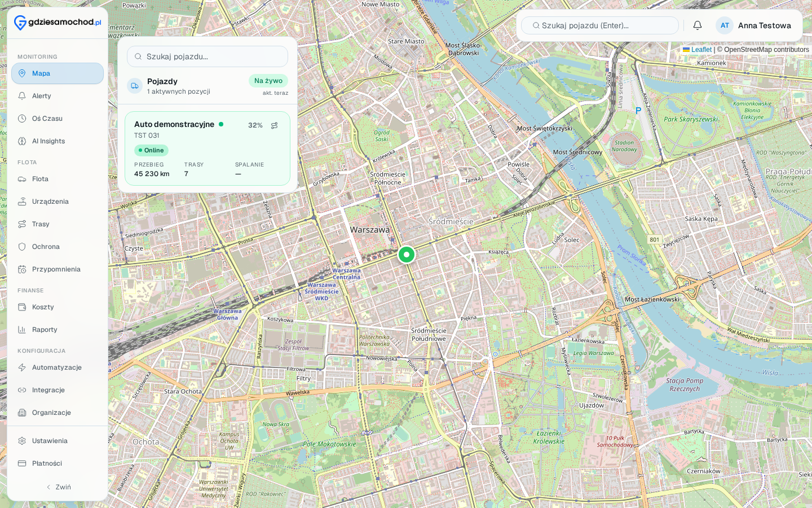Click the Przypomnienia calendar icon
Screen dimensions: 812x508
(x=22, y=269)
